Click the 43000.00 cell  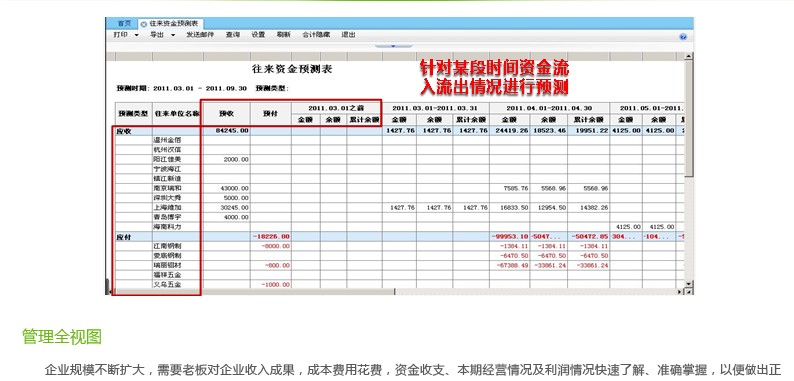coord(226,188)
